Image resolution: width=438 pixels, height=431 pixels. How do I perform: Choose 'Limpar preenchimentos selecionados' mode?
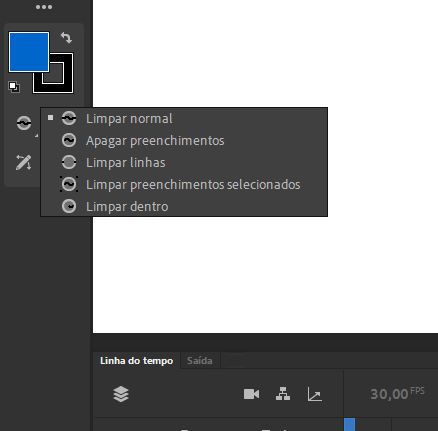pyautogui.click(x=184, y=184)
